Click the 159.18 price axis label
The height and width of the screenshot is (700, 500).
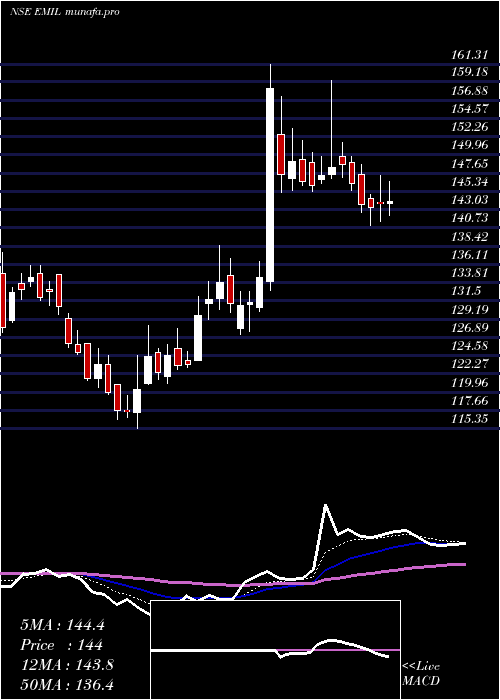coord(470,72)
